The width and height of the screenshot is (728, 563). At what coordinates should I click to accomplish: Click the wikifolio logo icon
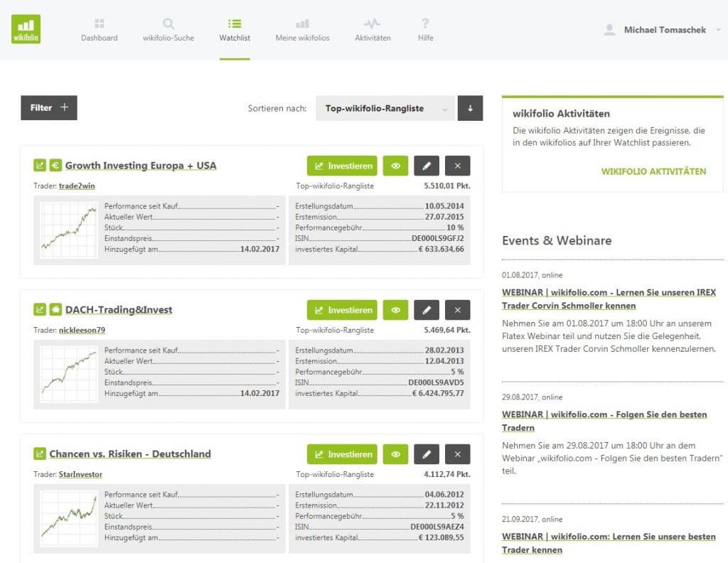point(26,29)
